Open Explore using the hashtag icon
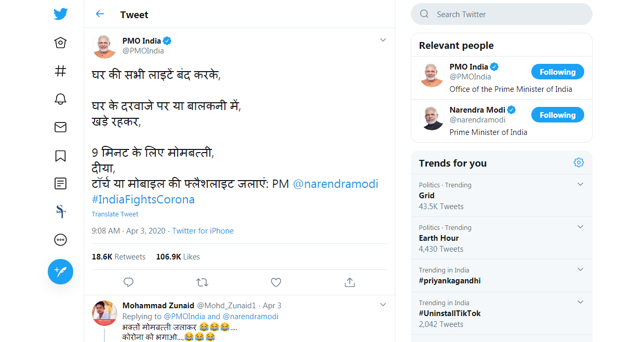Screen dimensions: 644x342 tap(60, 71)
